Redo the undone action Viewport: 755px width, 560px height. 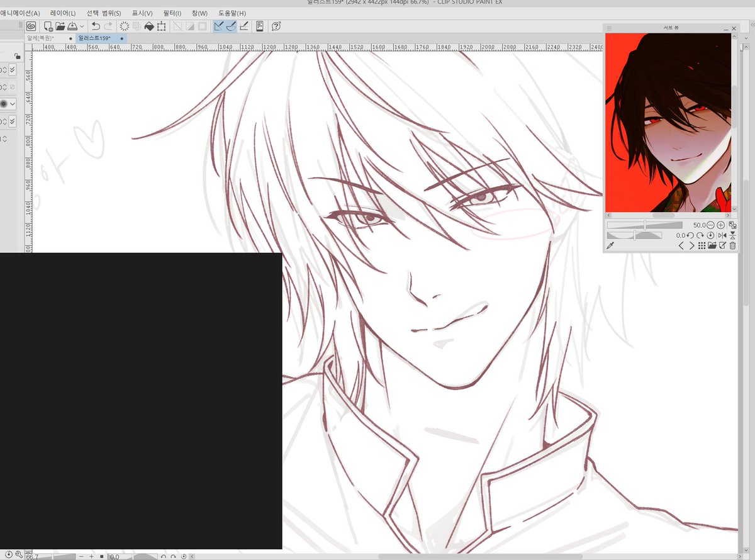pos(108,26)
